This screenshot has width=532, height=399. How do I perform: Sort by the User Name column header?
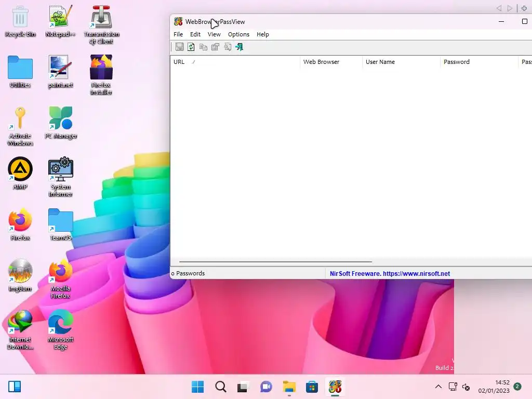[402, 62]
